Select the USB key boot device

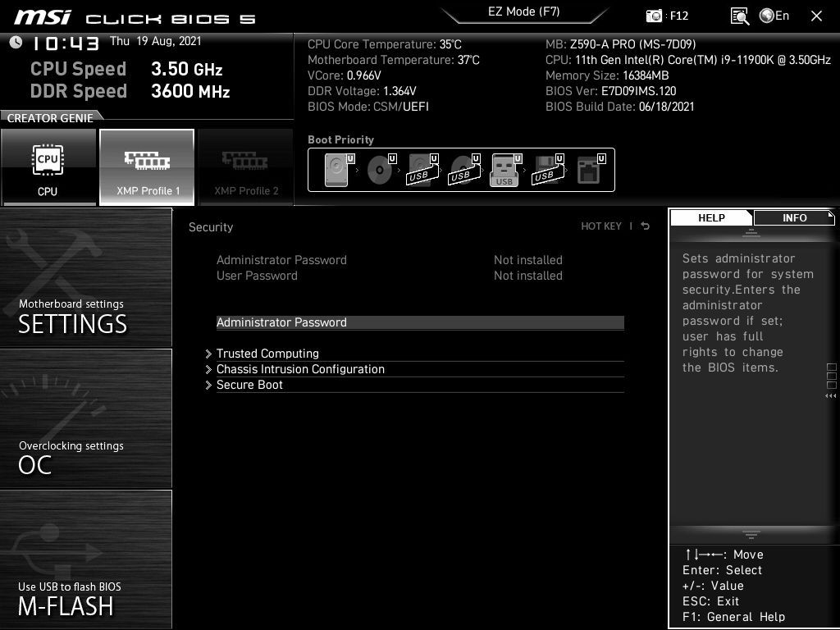tap(505, 170)
